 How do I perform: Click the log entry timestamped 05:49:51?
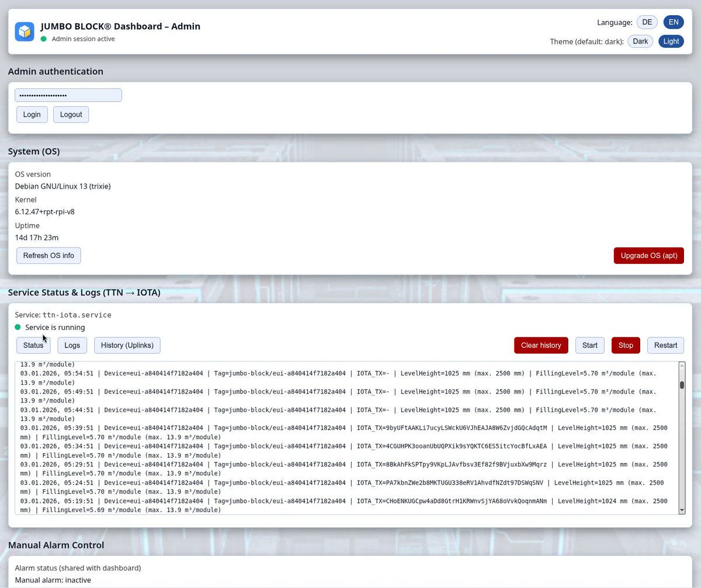[338, 396]
